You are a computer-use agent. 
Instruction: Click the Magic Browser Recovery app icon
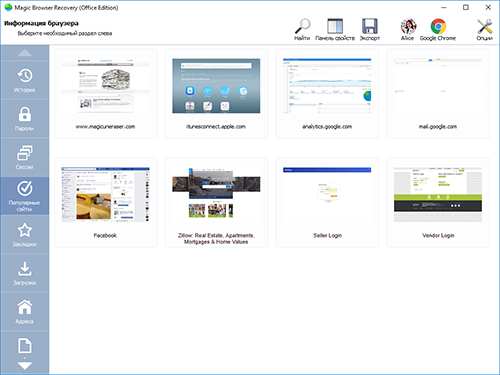pyautogui.click(x=8, y=7)
